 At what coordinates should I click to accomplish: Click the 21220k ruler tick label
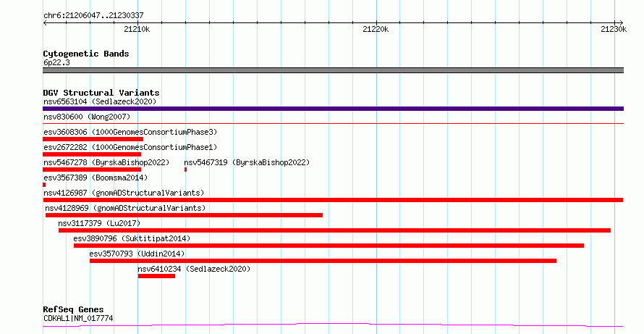[x=376, y=29]
